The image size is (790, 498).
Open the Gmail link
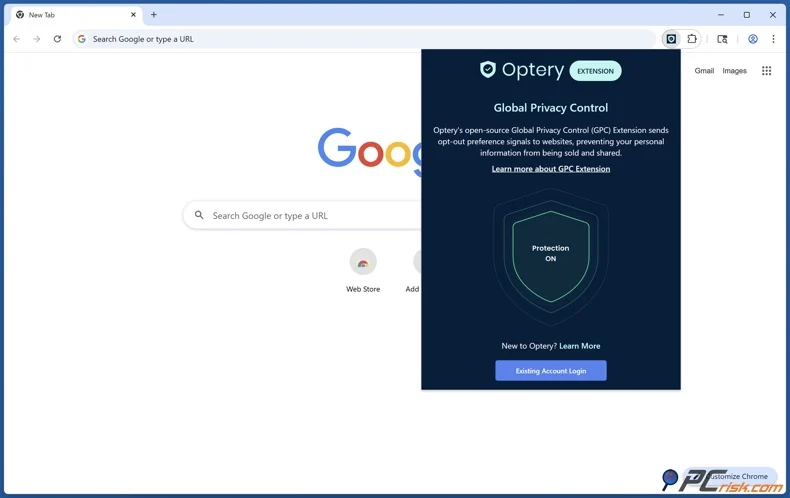tap(704, 71)
